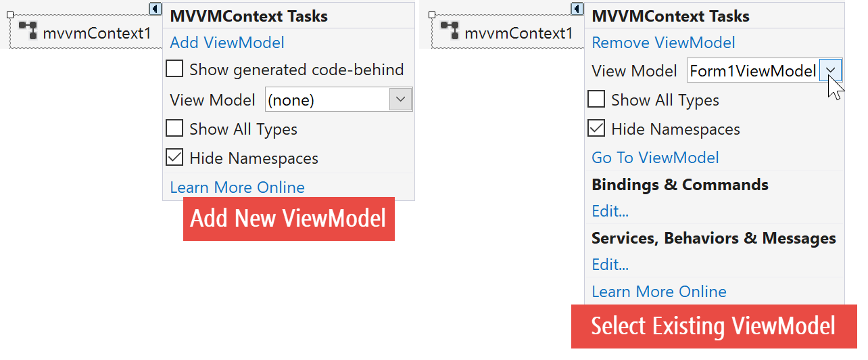Toggle Show All Types in left panel
This screenshot has height=360, width=868.
tap(174, 129)
